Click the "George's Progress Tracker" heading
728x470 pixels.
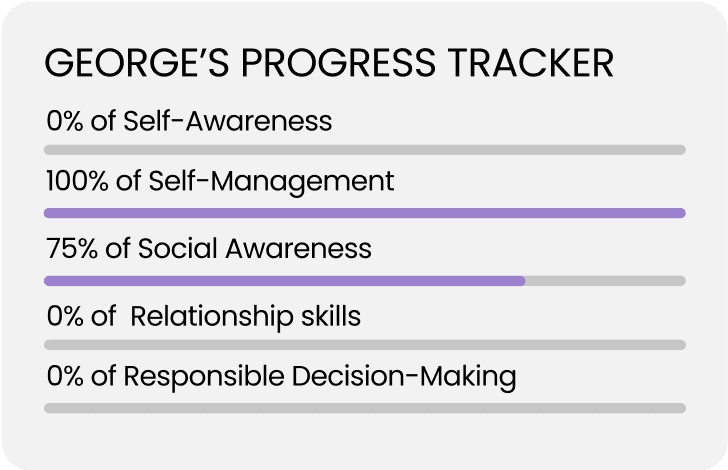[329, 64]
